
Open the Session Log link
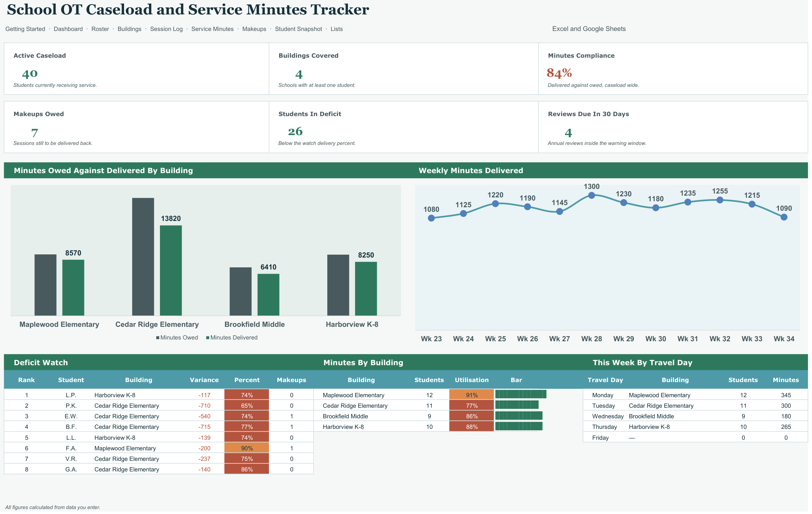pos(166,29)
